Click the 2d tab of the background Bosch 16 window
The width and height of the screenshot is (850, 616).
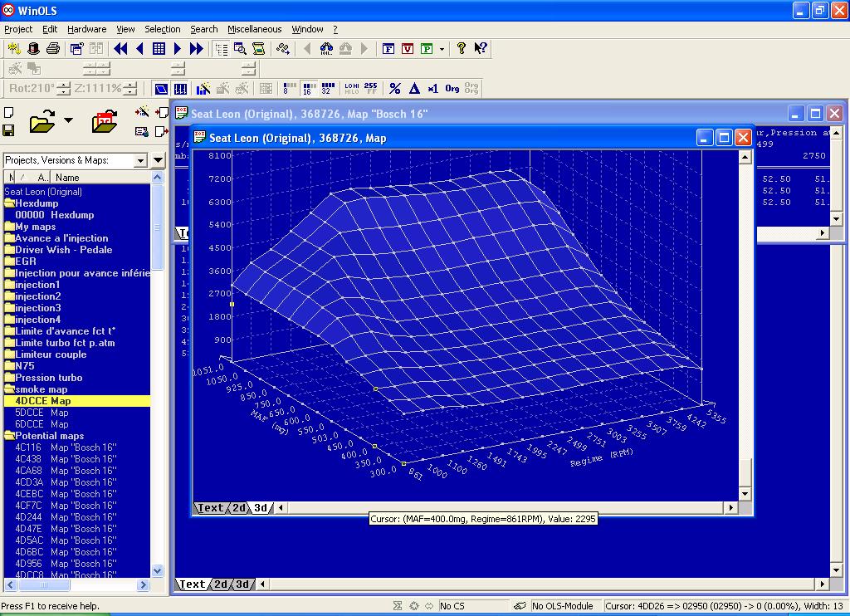[221, 584]
